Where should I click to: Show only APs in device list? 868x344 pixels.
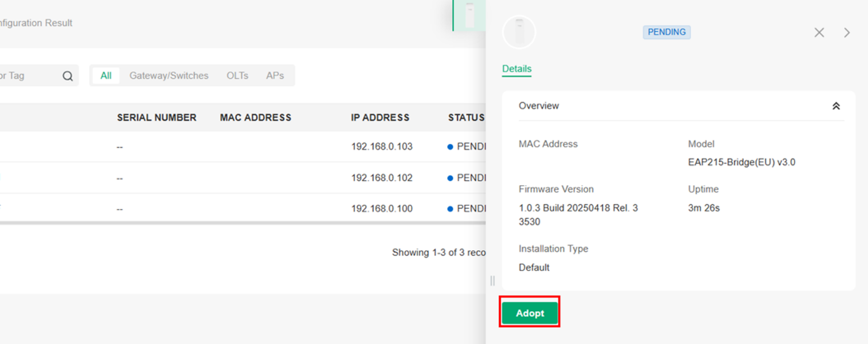(275, 76)
